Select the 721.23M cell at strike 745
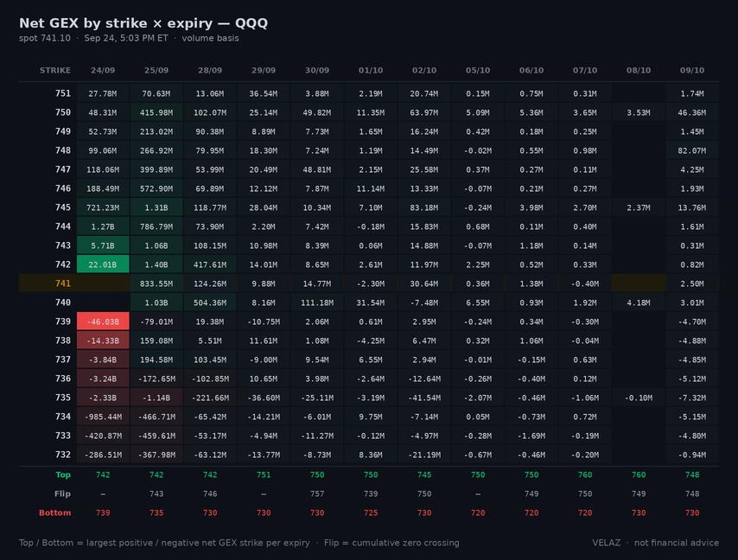This screenshot has width=738, height=560. (x=103, y=207)
